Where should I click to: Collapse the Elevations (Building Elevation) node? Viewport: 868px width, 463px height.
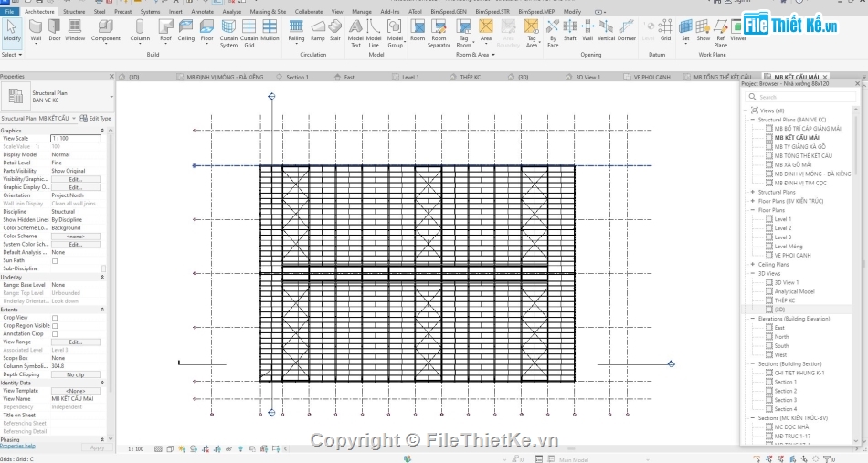coord(752,319)
